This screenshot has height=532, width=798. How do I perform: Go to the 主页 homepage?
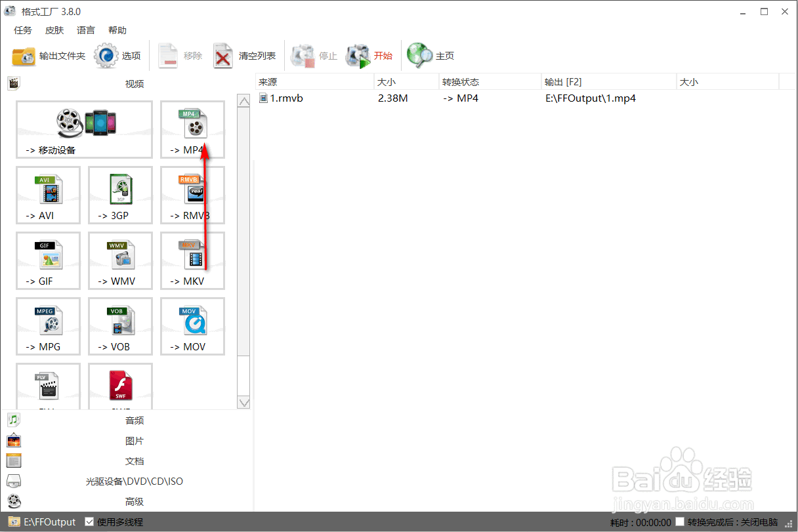point(430,56)
